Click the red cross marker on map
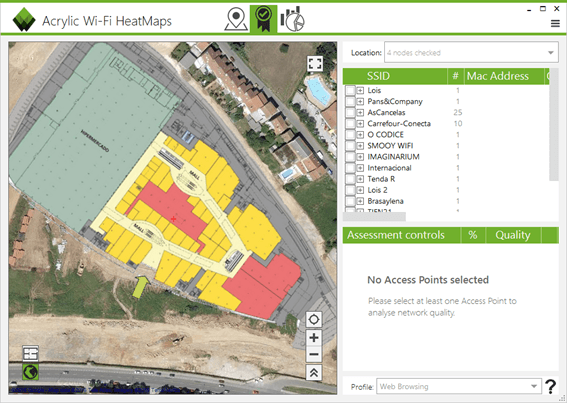 pos(174,219)
